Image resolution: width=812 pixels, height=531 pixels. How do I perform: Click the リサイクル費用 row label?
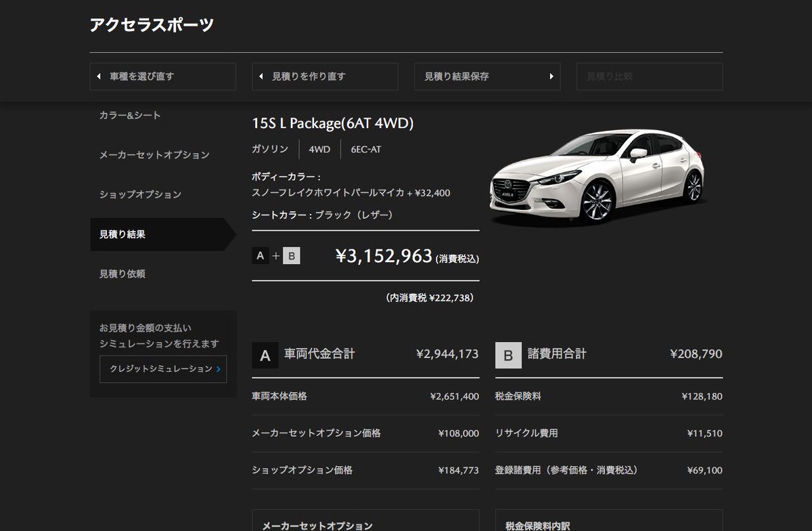point(526,433)
